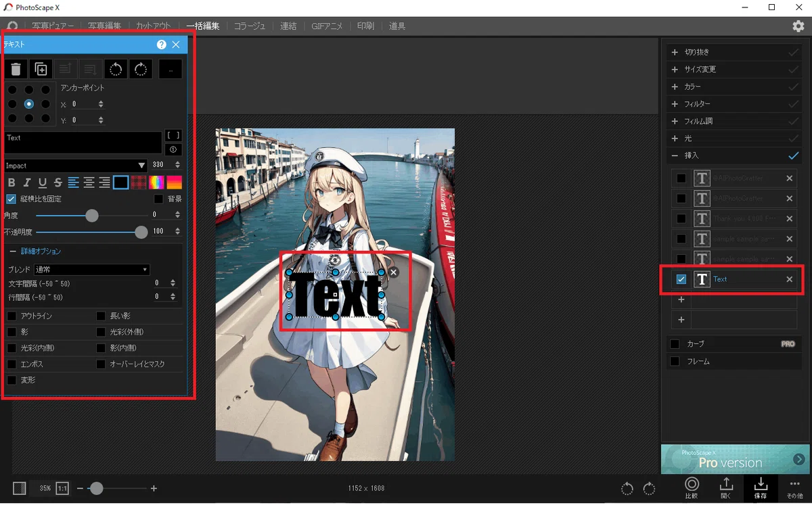Enable the エンボス emboss checkbox
Viewport: 812px width, 505px height.
coord(12,364)
